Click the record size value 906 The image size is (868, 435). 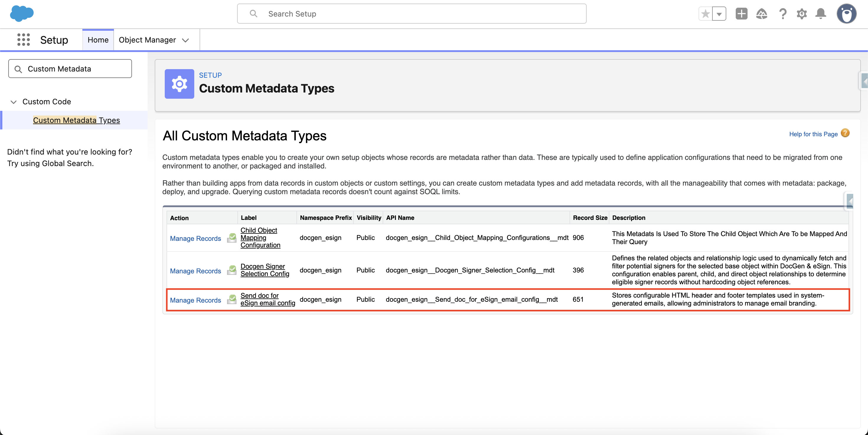click(578, 238)
